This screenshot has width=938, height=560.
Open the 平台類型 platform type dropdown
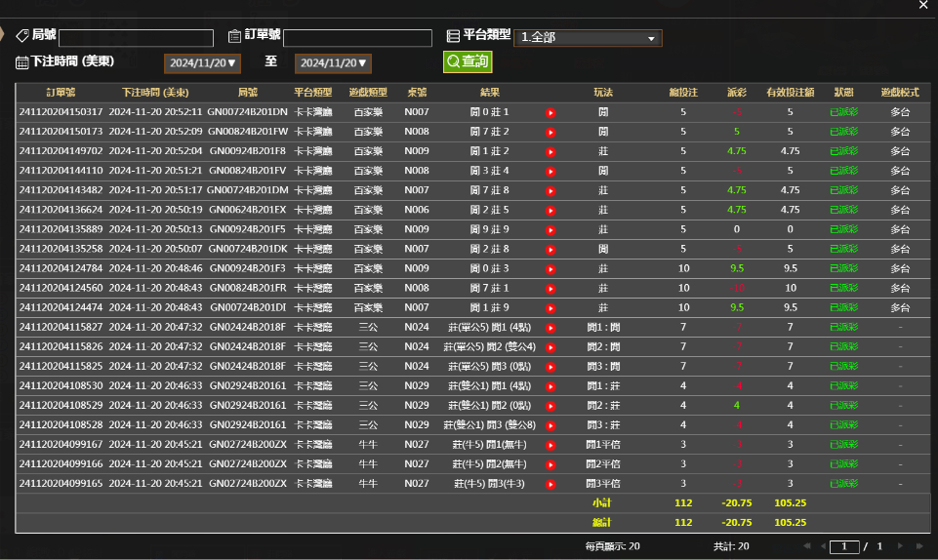(x=588, y=38)
